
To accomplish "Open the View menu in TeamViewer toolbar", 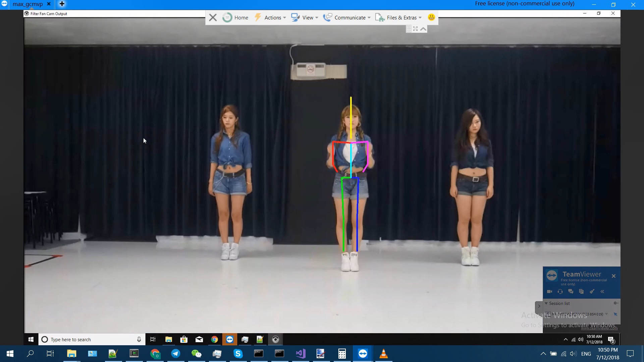I will (x=305, y=17).
